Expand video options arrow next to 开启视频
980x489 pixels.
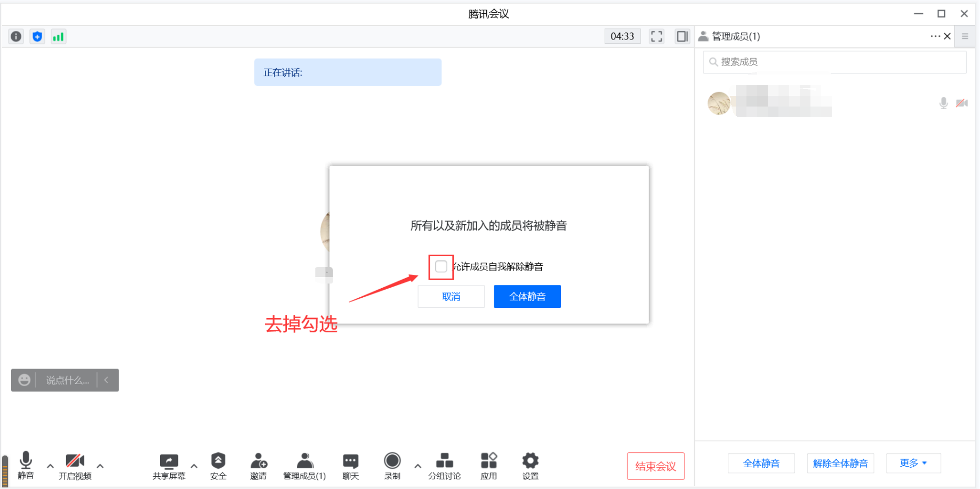[x=100, y=466]
